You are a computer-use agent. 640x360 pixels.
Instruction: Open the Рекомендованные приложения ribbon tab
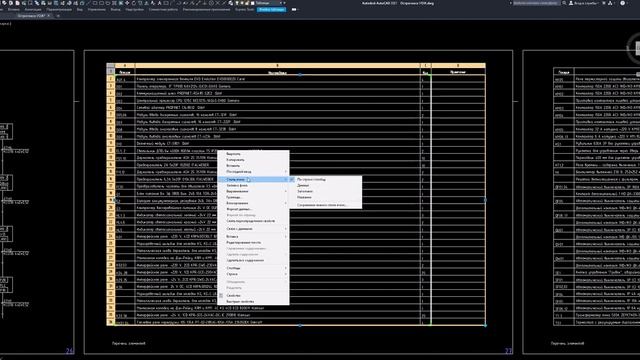click(206, 9)
